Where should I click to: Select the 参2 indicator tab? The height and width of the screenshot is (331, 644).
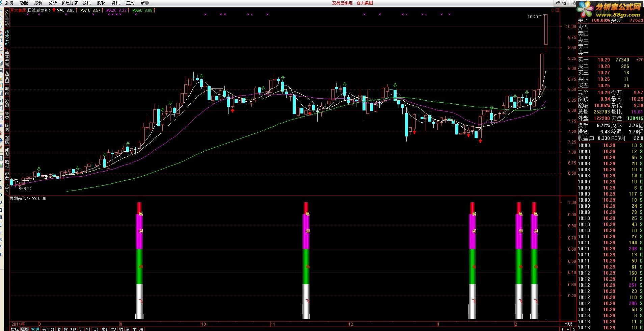[113, 329]
